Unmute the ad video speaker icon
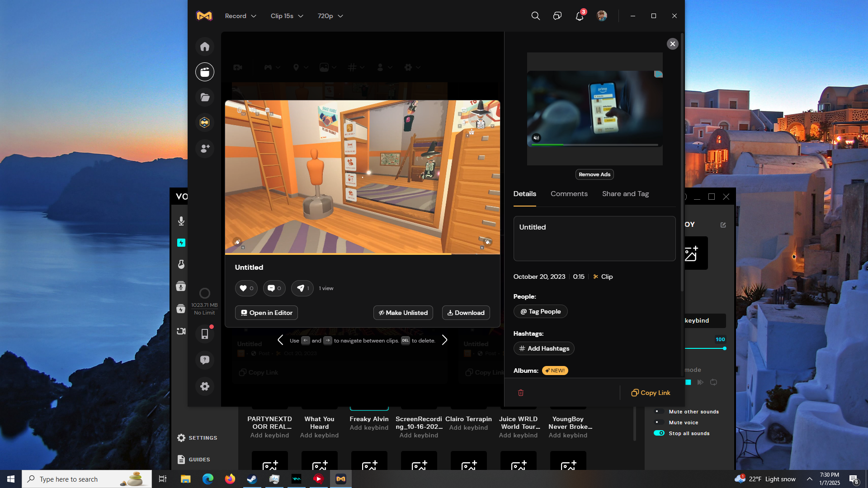868x488 pixels. click(536, 138)
